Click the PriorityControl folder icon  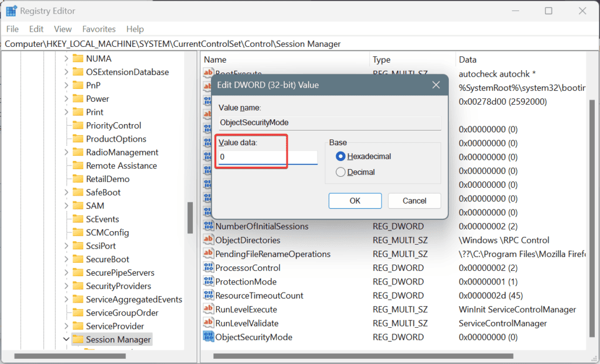[x=78, y=125]
